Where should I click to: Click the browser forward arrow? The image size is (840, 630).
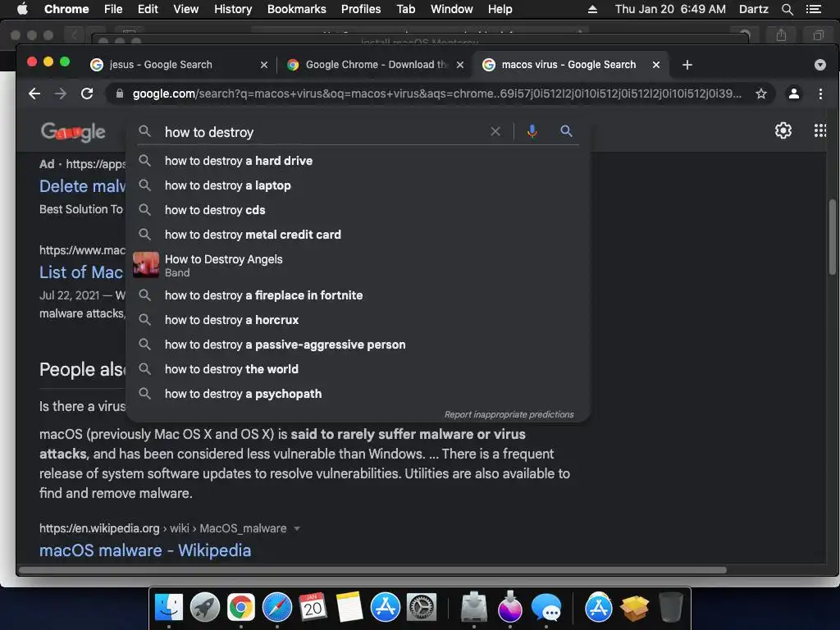[x=61, y=94]
